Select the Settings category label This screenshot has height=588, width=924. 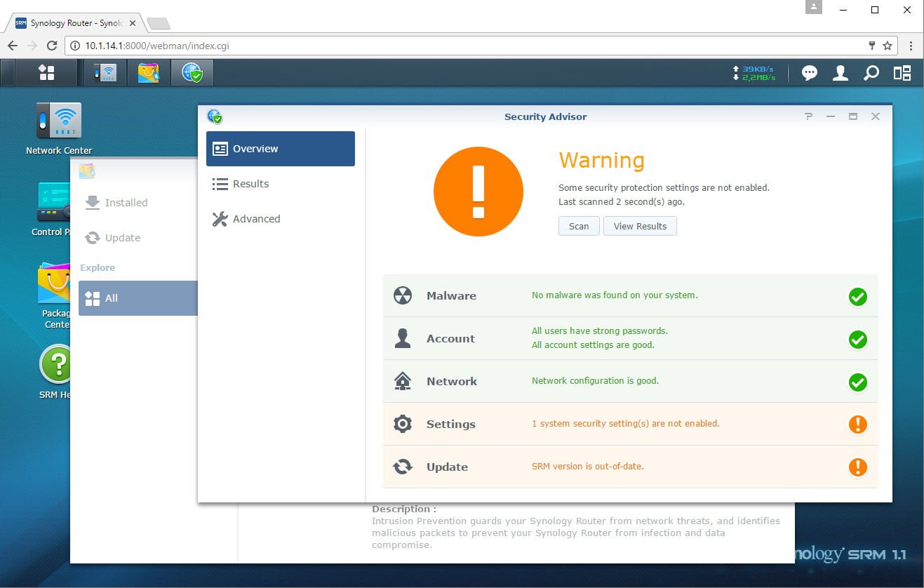pyautogui.click(x=450, y=424)
